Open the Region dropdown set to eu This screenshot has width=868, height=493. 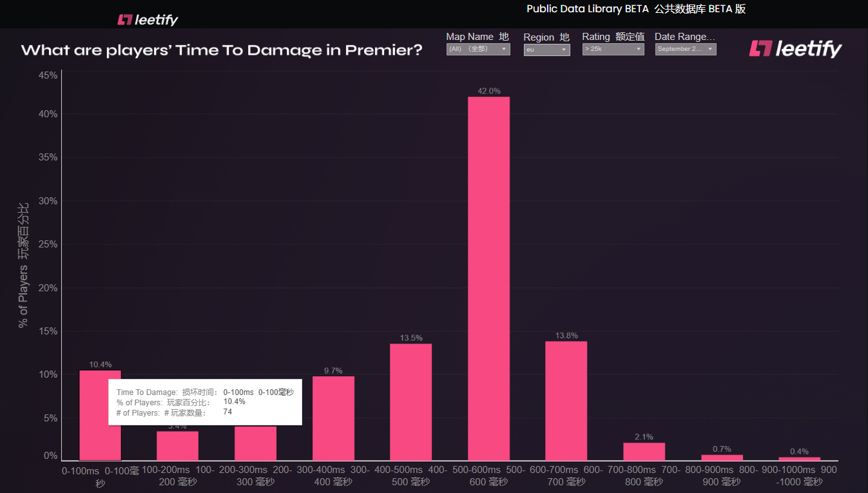pos(546,50)
